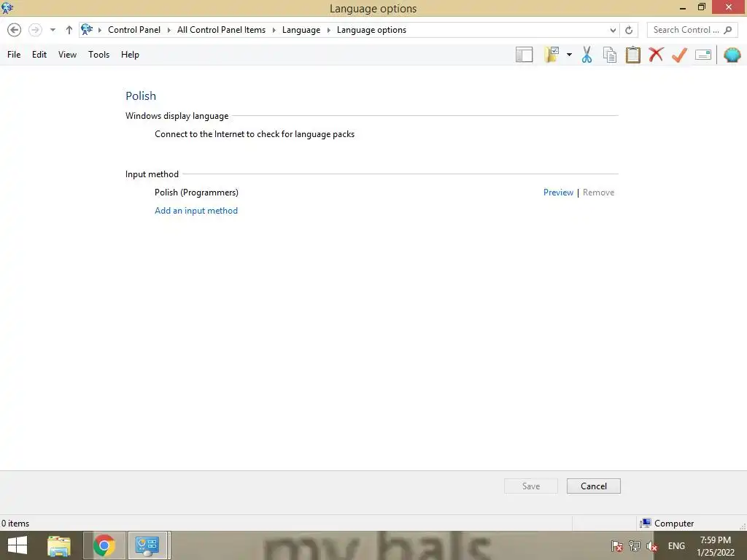Open the address bar history dropdown
Image resolution: width=747 pixels, height=560 pixels.
point(613,30)
